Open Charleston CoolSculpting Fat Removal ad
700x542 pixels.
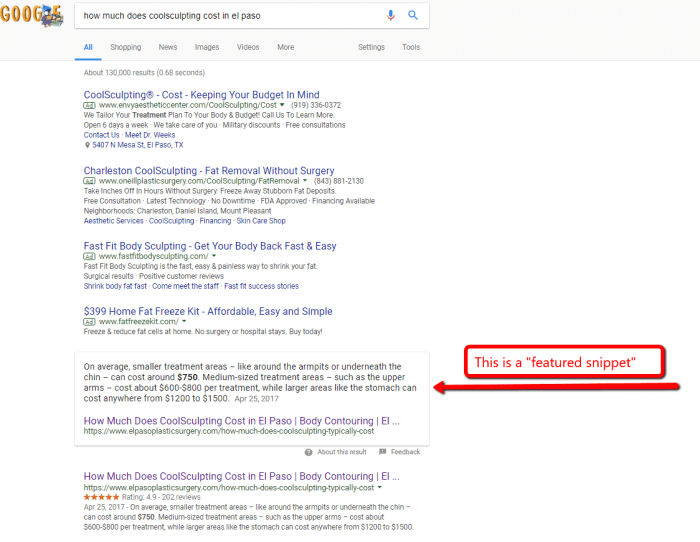(x=209, y=171)
